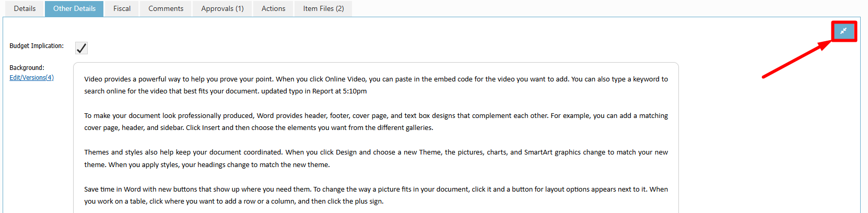Click the paragraph starting 'To make your document'

click(376, 122)
